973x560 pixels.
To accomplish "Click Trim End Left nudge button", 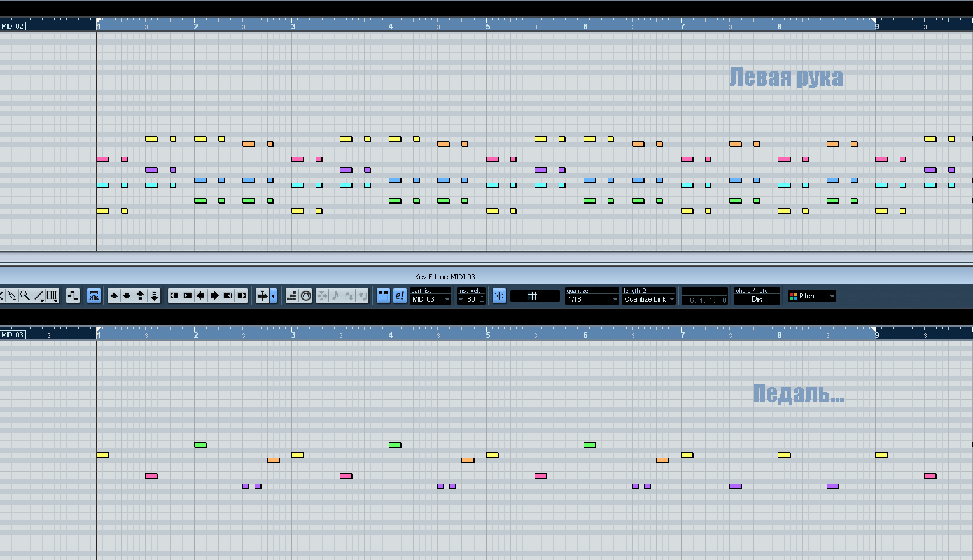I will pos(228,296).
